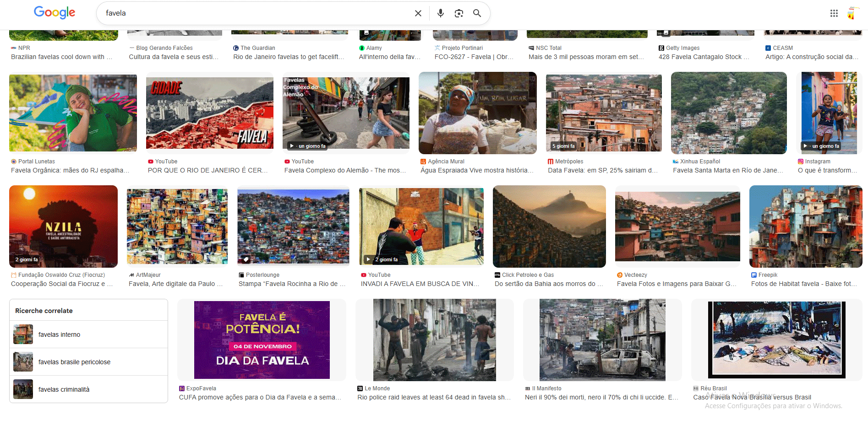Open Google Lens image search icon

point(459,13)
